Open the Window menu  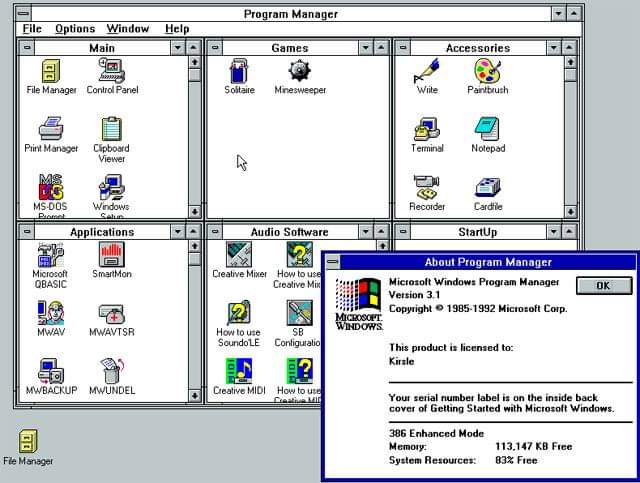128,29
